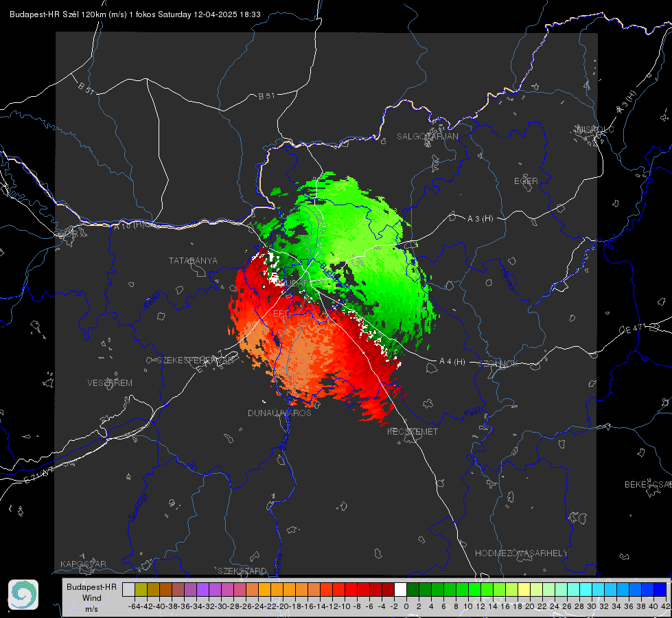Image resolution: width=672 pixels, height=618 pixels.
Task: Click the A 4 (H) road label
Action: pos(452,362)
